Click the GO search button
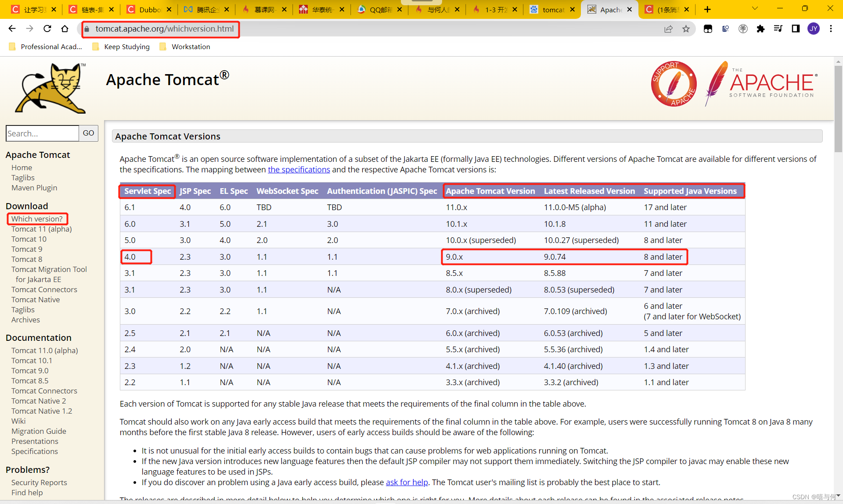Image resolution: width=843 pixels, height=504 pixels. 88,133
